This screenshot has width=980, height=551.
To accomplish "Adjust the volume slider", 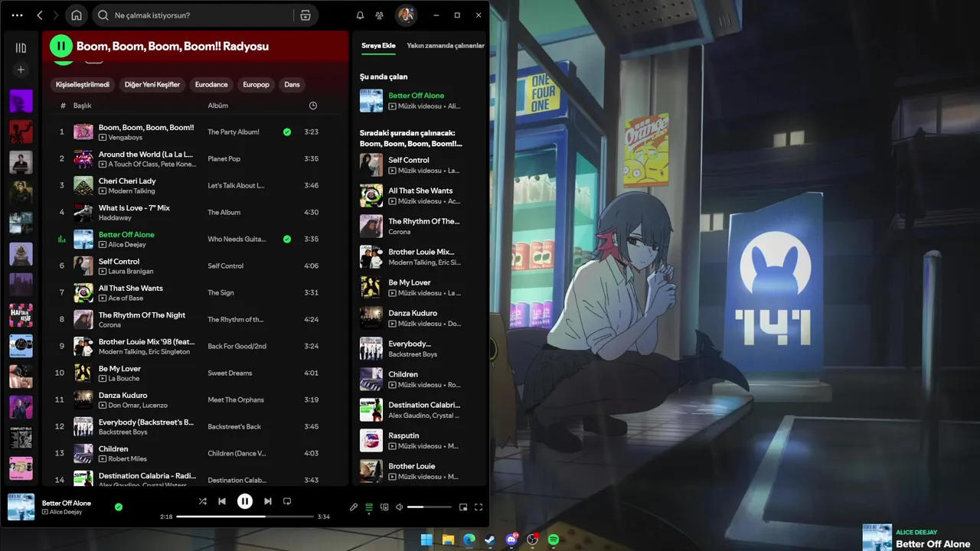I will pos(429,507).
